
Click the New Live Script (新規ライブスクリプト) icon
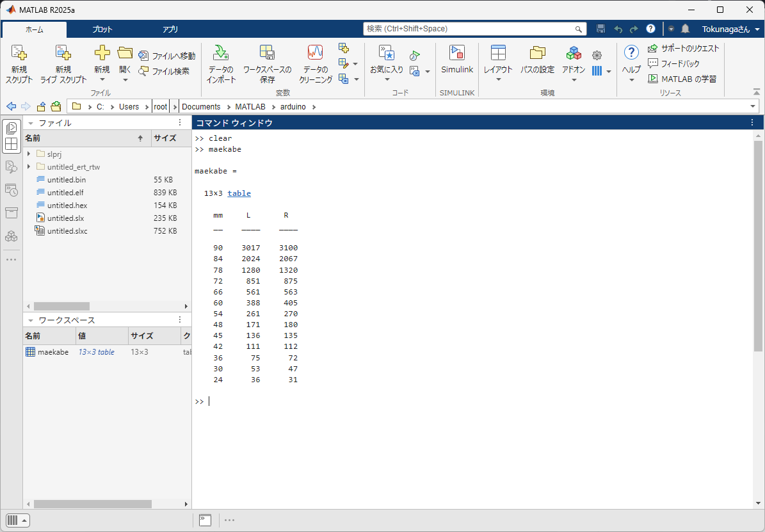63,53
